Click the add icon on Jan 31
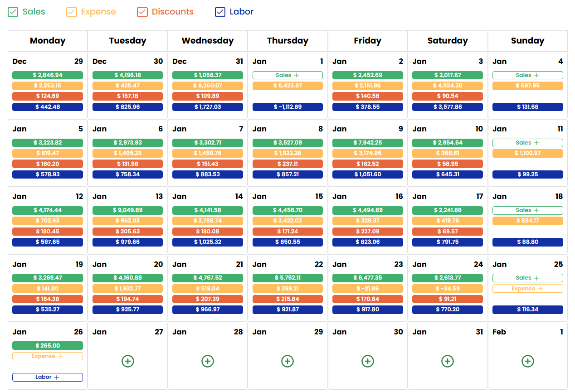This screenshot has height=392, width=575. pos(448,361)
